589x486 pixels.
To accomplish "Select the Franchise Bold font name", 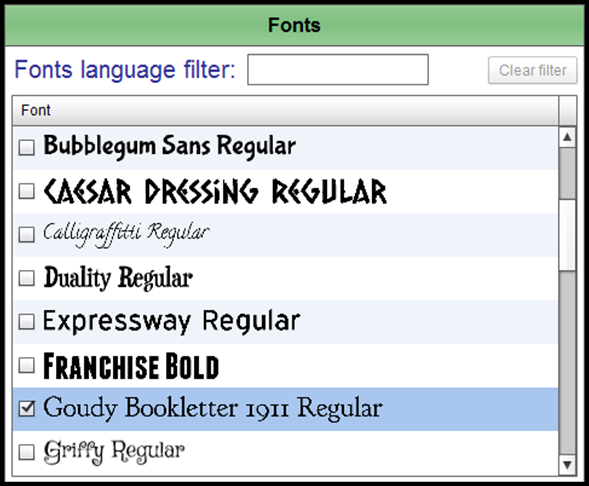I will (131, 366).
